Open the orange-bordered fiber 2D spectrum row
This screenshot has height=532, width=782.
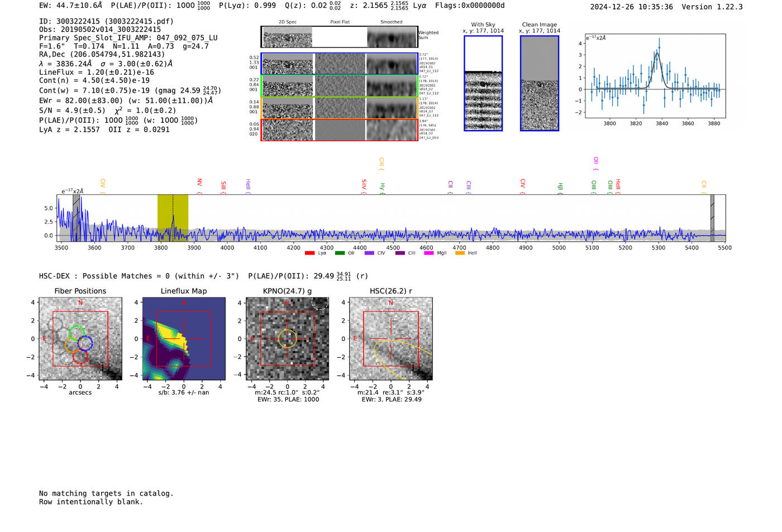coord(339,108)
